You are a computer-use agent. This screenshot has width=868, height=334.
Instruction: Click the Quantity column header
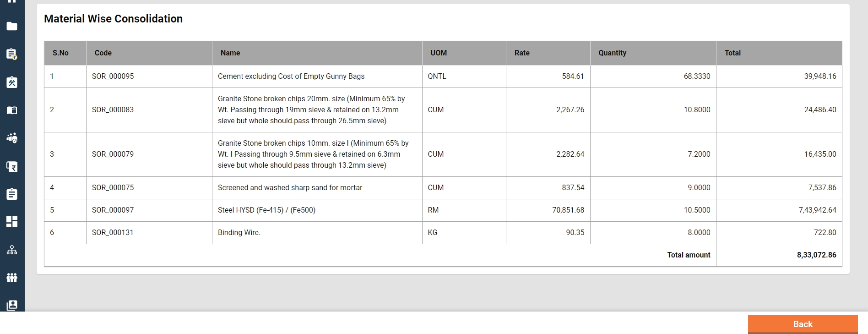pyautogui.click(x=612, y=53)
